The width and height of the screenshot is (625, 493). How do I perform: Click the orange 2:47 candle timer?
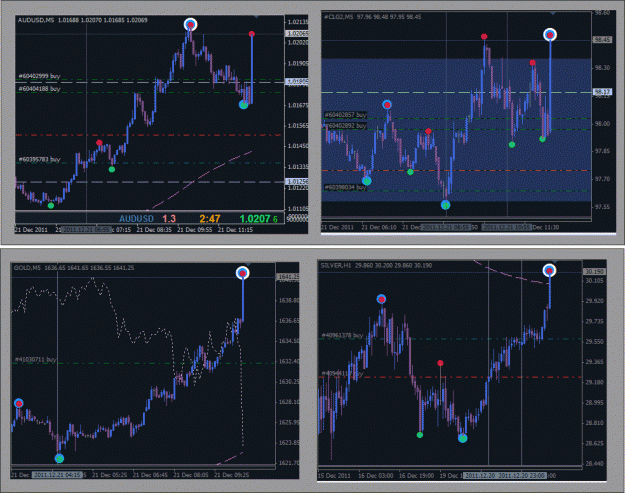click(210, 218)
